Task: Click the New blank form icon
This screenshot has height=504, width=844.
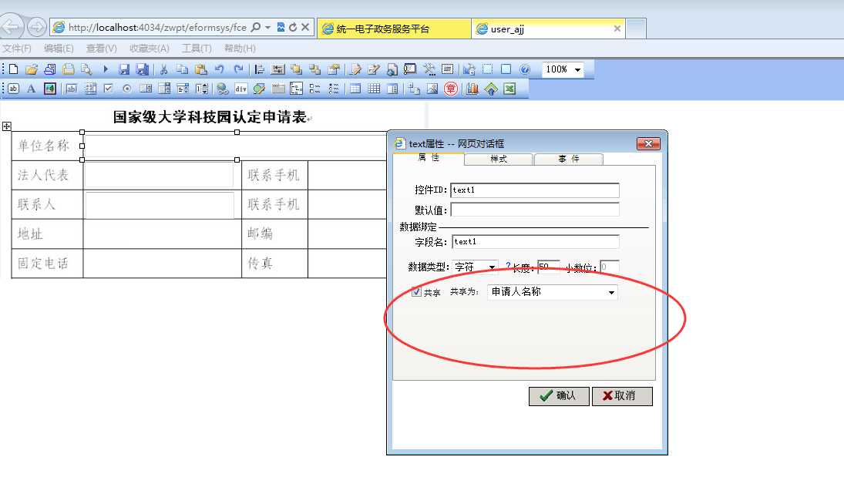Action: 13,69
